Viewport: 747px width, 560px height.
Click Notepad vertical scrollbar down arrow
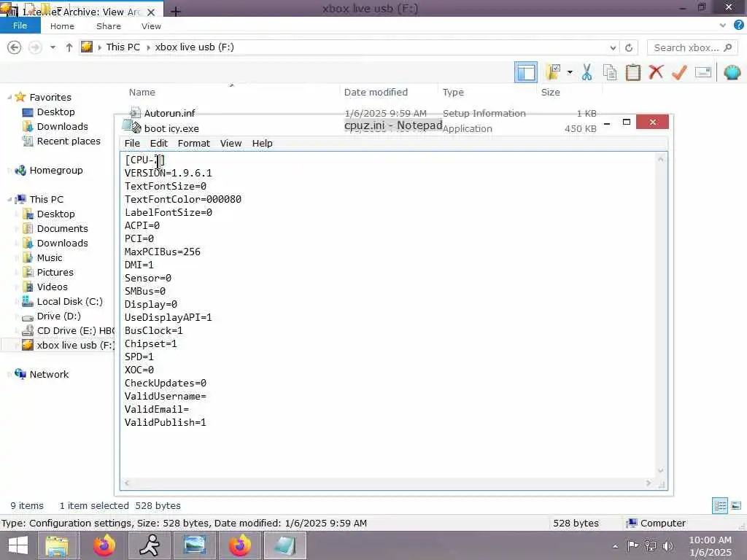tap(660, 470)
